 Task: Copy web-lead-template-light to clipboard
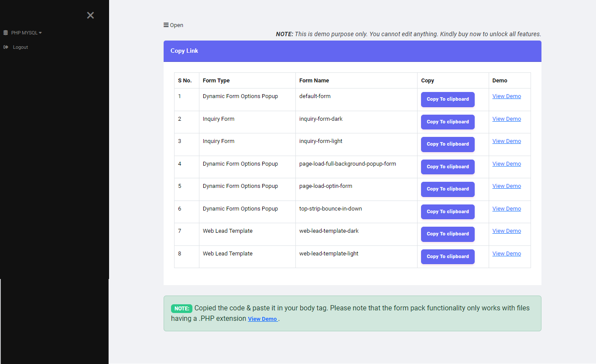coord(448,257)
